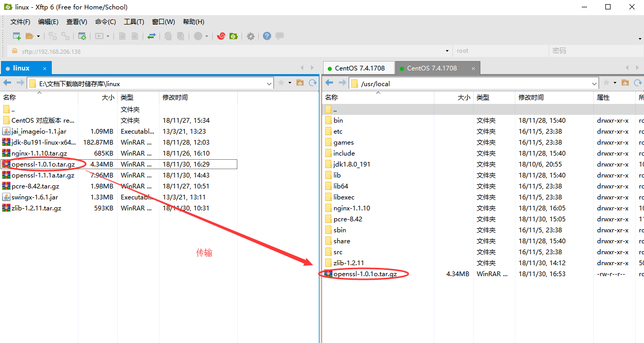Click the sftp://192.168.206.138 address field
Viewport: 644px width, 343px height.
[x=230, y=51]
